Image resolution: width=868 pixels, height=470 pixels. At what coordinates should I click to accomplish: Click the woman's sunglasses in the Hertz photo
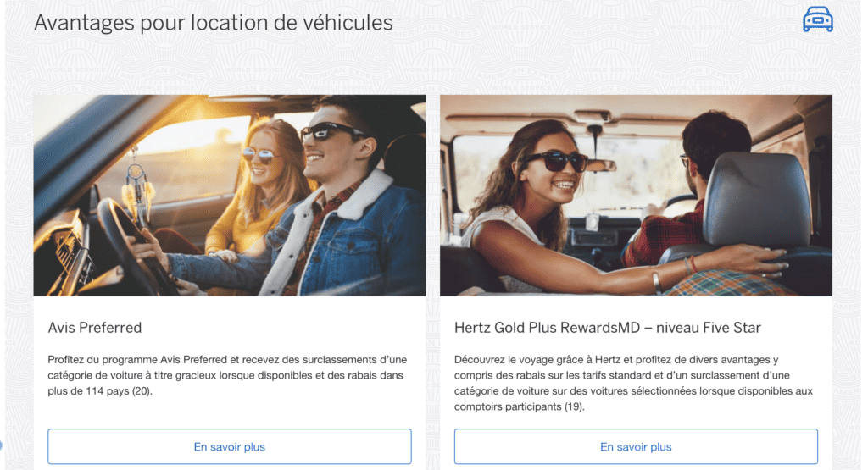point(554,161)
